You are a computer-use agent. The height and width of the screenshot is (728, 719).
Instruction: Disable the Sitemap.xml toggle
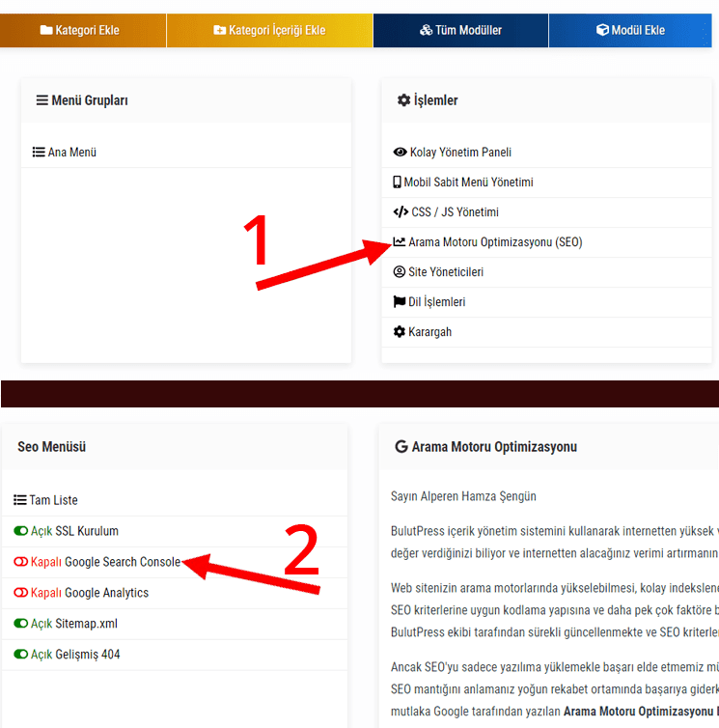click(x=21, y=624)
